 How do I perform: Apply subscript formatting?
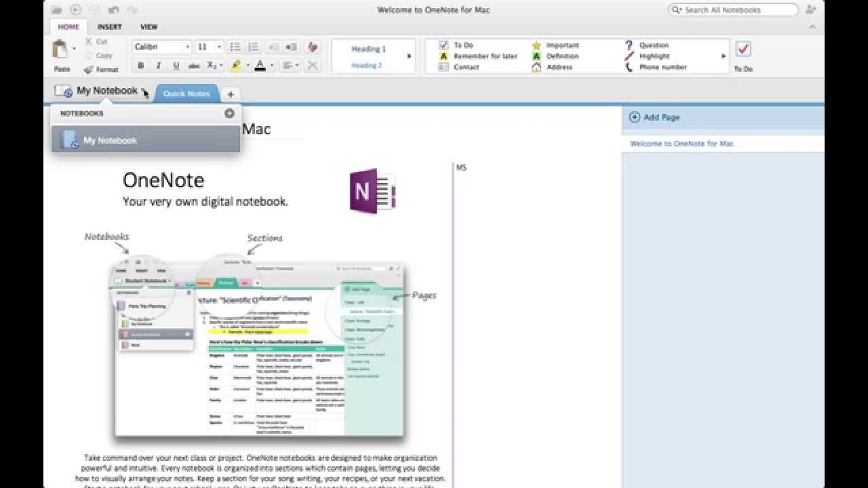pos(212,66)
